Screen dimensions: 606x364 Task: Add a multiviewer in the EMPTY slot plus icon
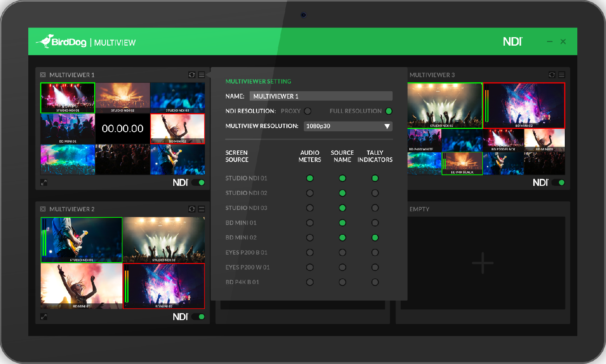click(483, 263)
